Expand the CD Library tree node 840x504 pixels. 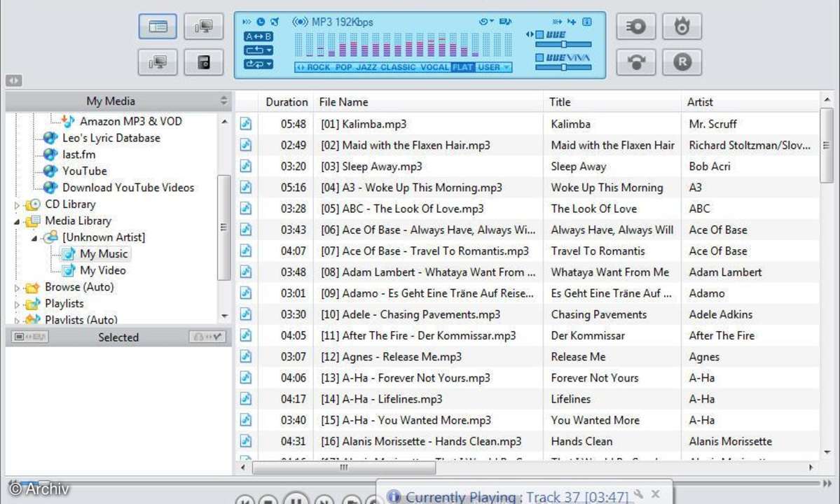point(17,205)
